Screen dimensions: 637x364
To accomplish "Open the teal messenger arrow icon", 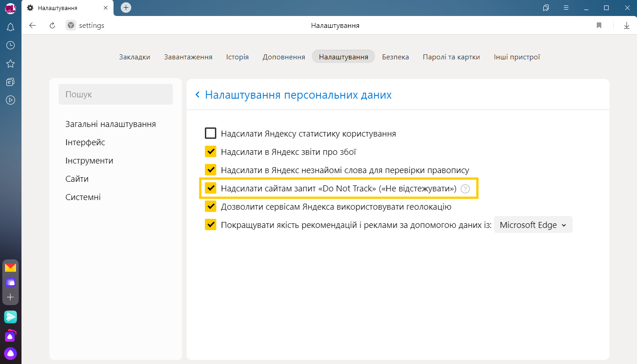I will 11,317.
